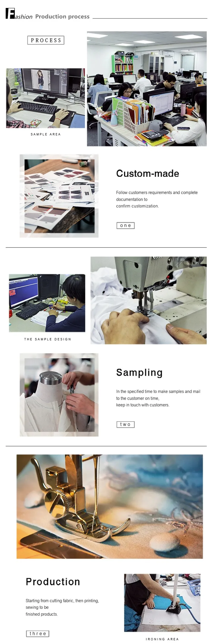Click the Sampling heading

(139, 373)
